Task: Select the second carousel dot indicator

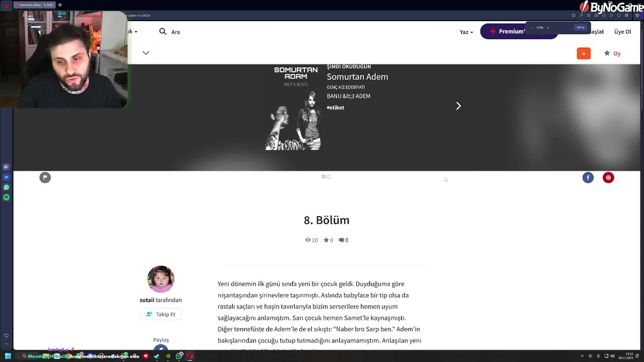Action: click(x=329, y=176)
